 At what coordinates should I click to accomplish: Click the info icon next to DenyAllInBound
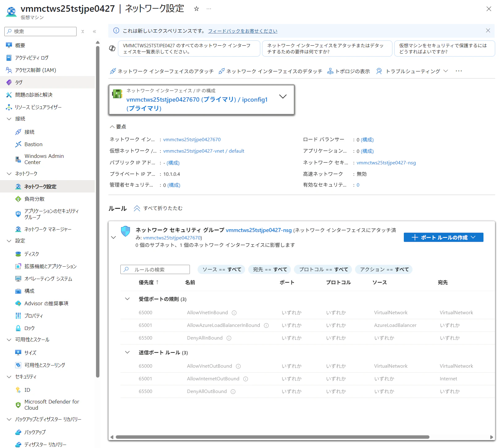click(229, 338)
